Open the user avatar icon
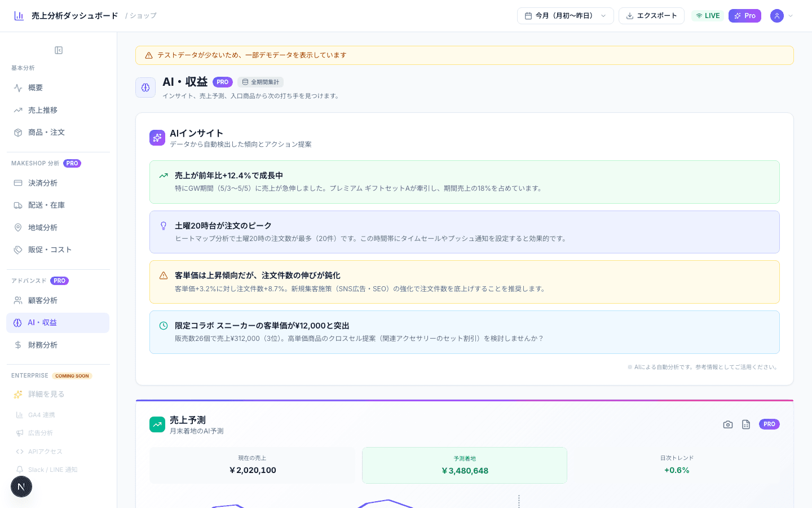812x508 pixels. [777, 16]
